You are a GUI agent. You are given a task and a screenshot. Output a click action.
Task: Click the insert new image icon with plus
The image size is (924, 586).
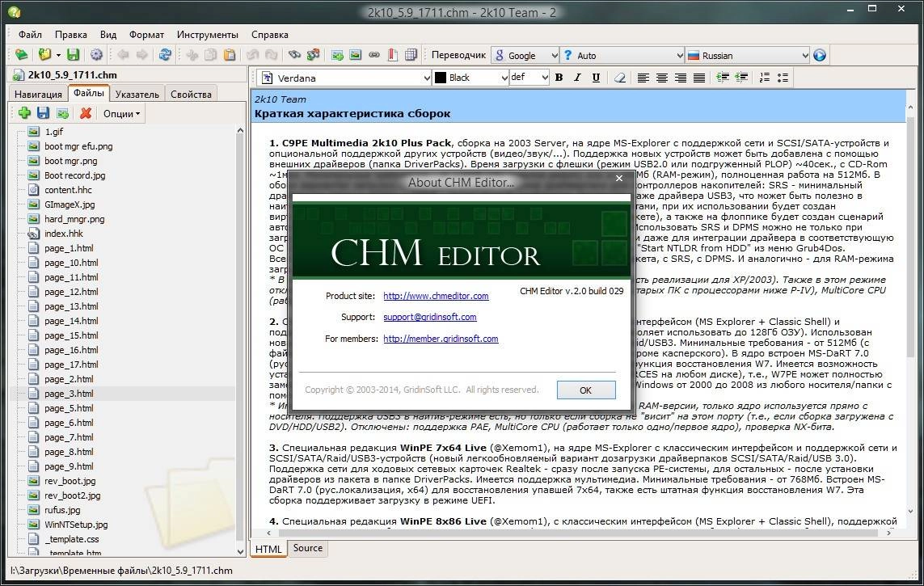tap(337, 55)
